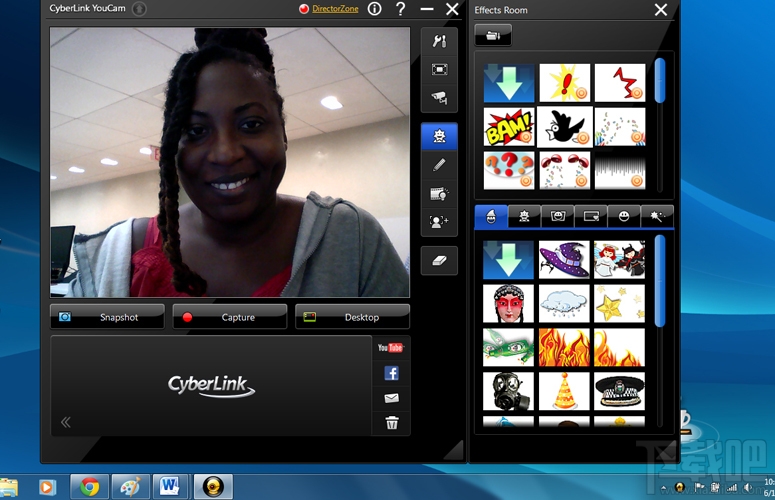The image size is (775, 500).
Task: Collapse the media library double-chevron
Action: point(66,422)
